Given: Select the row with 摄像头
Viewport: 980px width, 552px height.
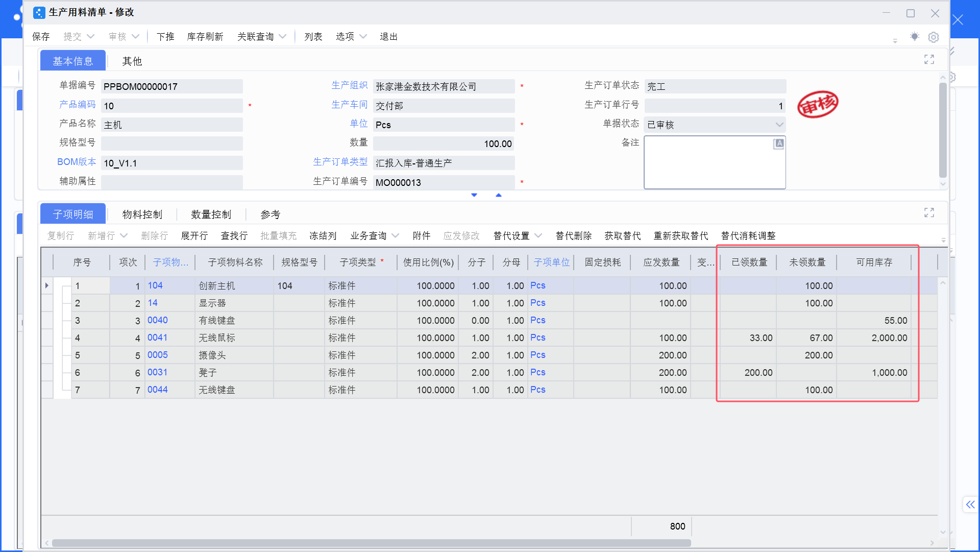Looking at the screenshot, I should (490, 355).
